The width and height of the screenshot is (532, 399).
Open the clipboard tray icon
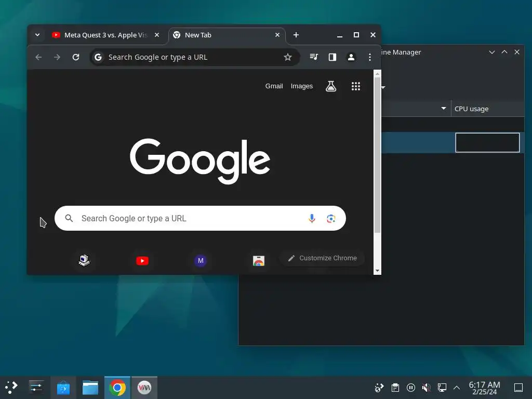point(395,388)
